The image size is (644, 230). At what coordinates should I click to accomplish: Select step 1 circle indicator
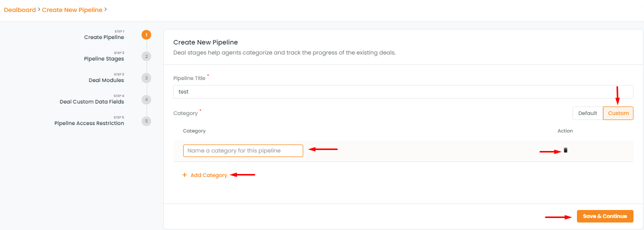tap(146, 34)
